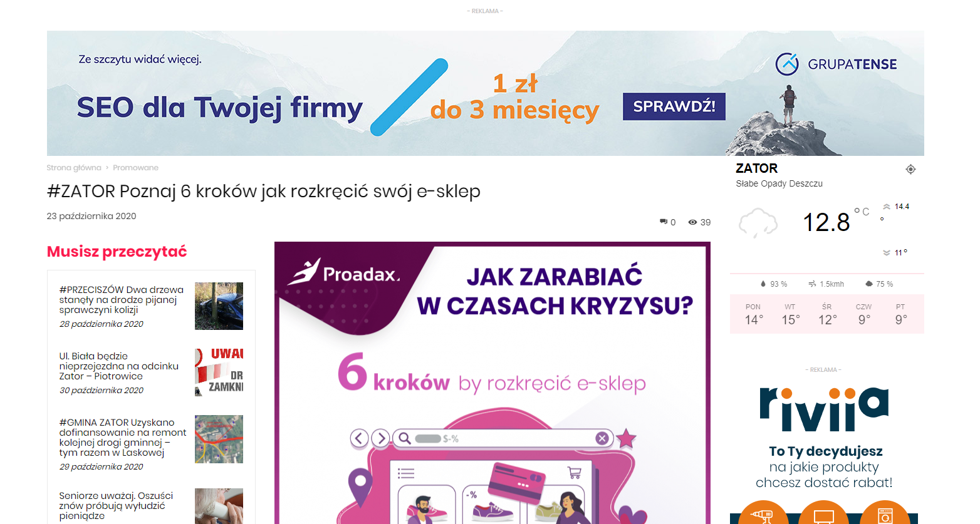Click the Proadax logo in article image
This screenshot has width=980, height=524.
(x=343, y=272)
